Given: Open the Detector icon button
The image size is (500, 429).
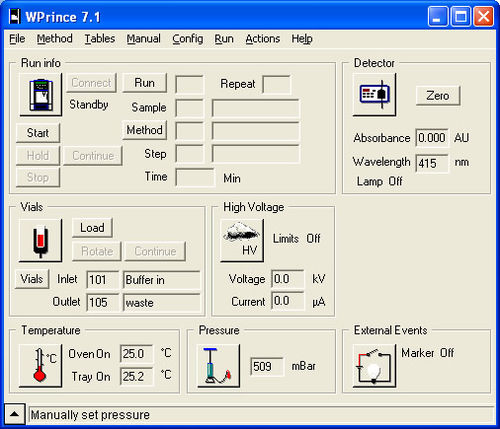Looking at the screenshot, I should click(374, 95).
